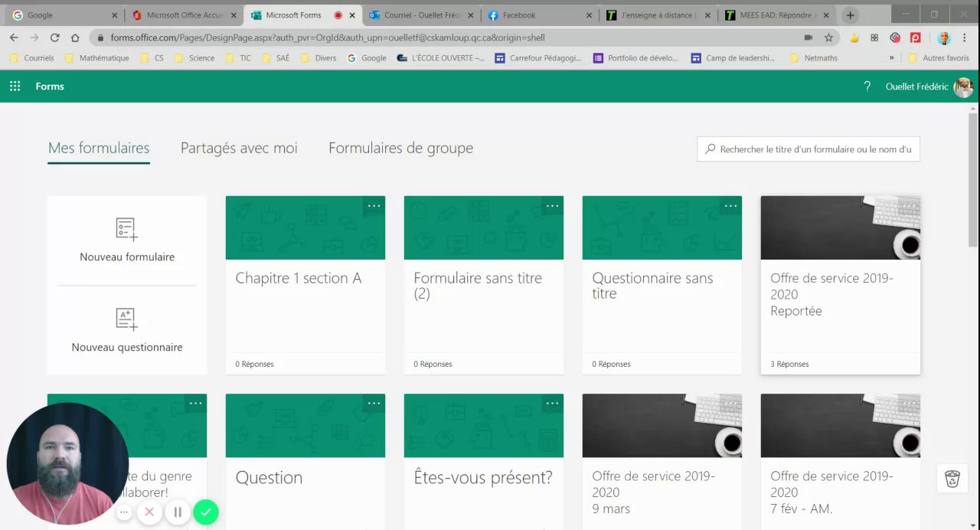This screenshot has height=530, width=980.
Task: Close the Microsoft Forms tab
Action: [353, 15]
